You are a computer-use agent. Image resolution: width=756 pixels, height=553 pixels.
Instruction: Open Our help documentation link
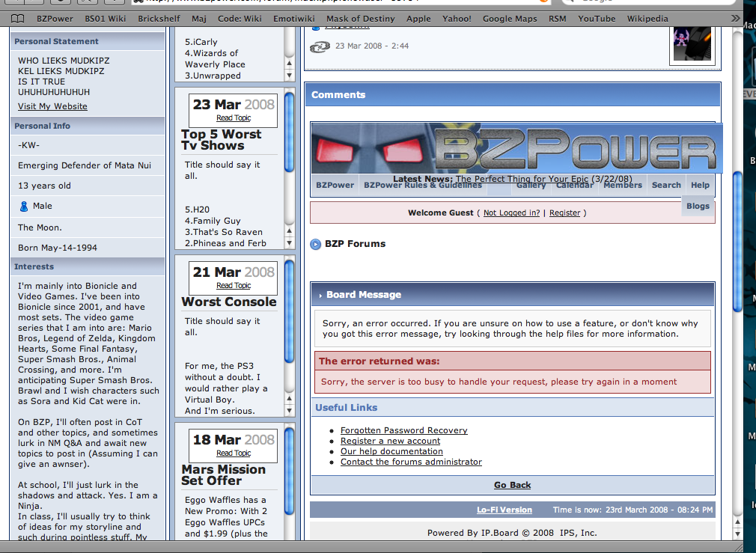[391, 452]
